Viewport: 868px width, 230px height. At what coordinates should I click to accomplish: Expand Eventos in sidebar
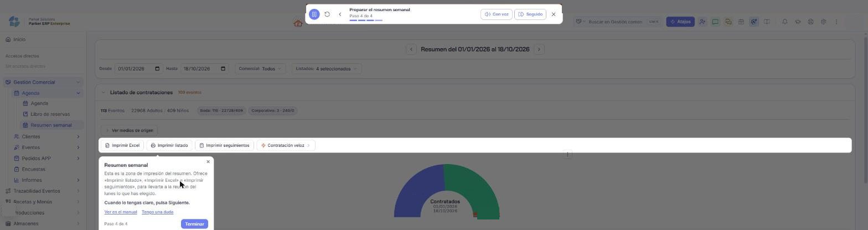point(48,147)
